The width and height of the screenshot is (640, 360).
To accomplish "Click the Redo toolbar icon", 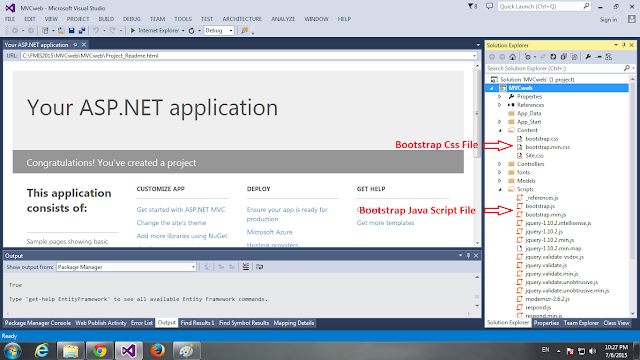I will tap(112, 31).
